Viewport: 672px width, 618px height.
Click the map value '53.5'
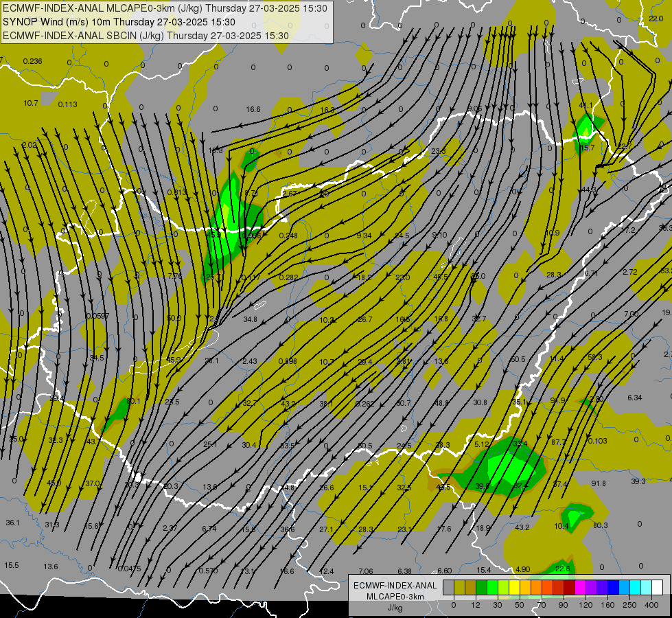[x=288, y=446]
